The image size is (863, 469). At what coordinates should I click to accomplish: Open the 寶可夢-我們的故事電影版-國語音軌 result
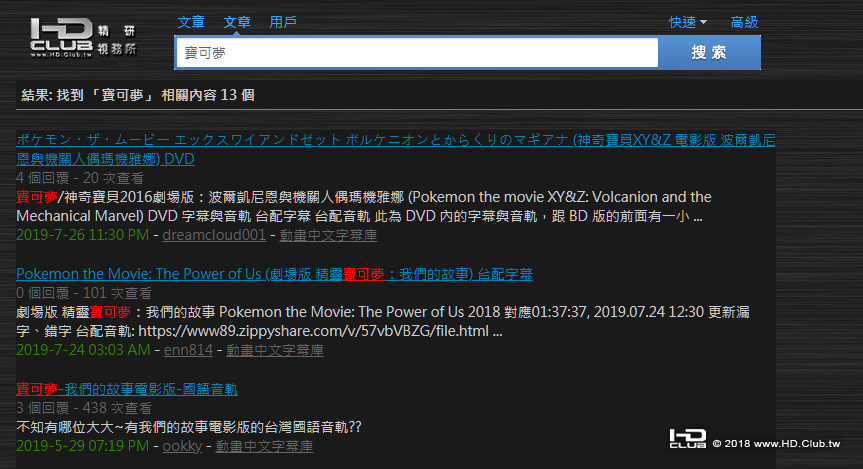pos(127,389)
